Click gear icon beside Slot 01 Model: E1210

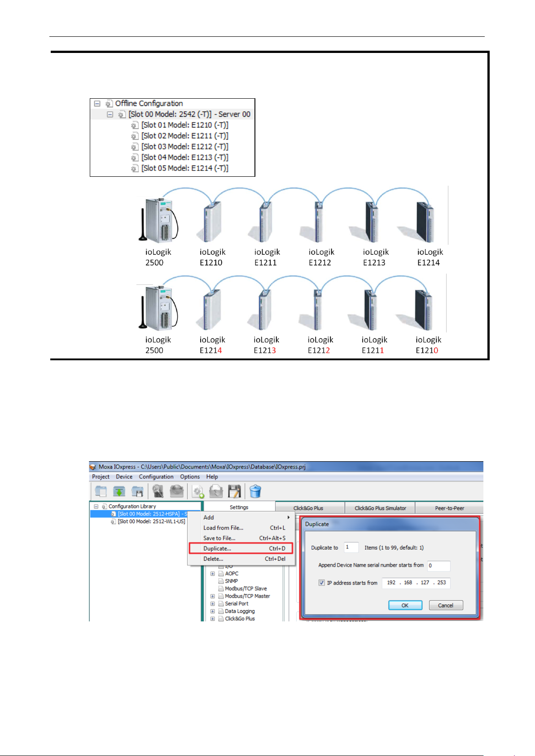coord(135,125)
